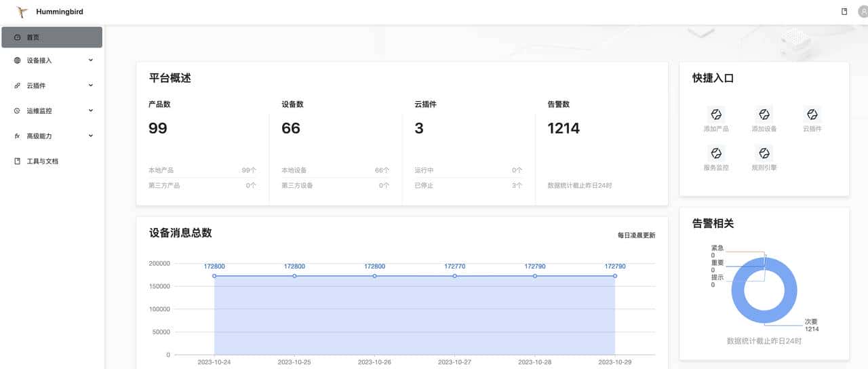Screen dimensions: 868x369
Task: Open the 服务监控 shortcut icon
Action: 716,153
